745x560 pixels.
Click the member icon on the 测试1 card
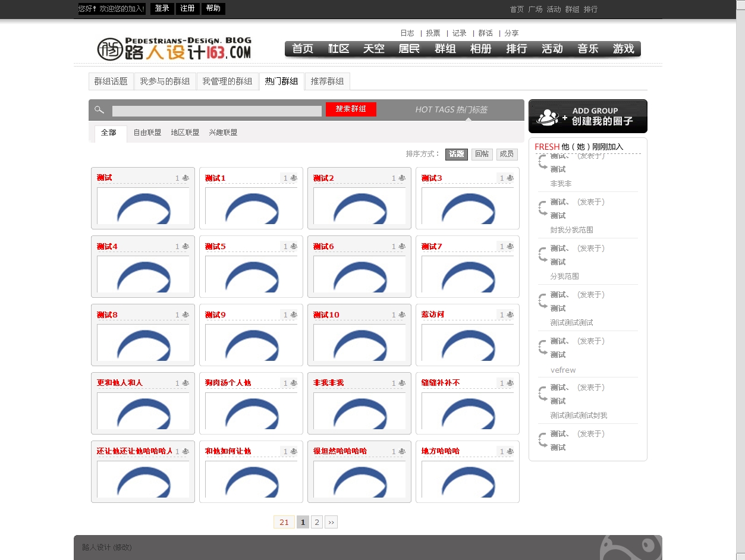coord(294,178)
